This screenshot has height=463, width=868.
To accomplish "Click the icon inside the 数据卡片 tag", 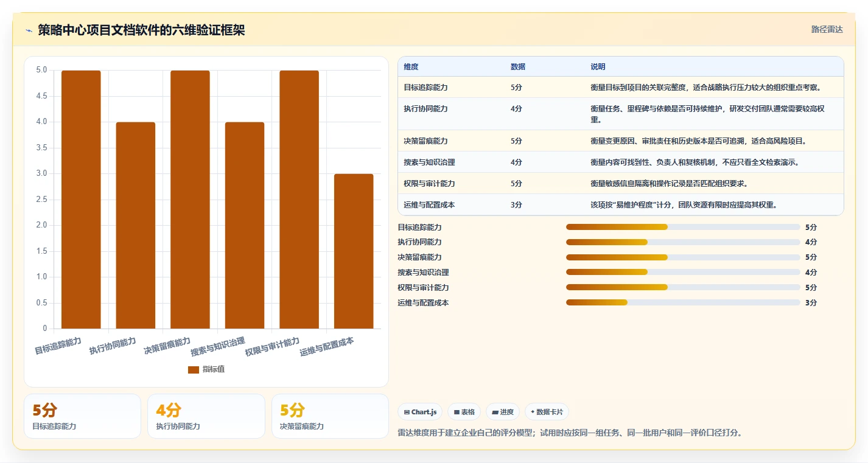I will click(x=533, y=412).
